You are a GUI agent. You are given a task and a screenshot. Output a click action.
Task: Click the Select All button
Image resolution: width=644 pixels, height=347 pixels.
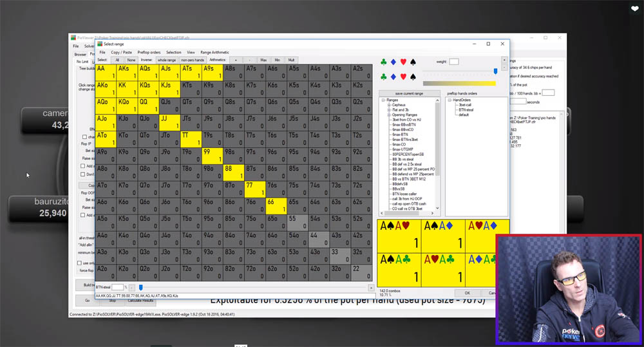coord(117,60)
